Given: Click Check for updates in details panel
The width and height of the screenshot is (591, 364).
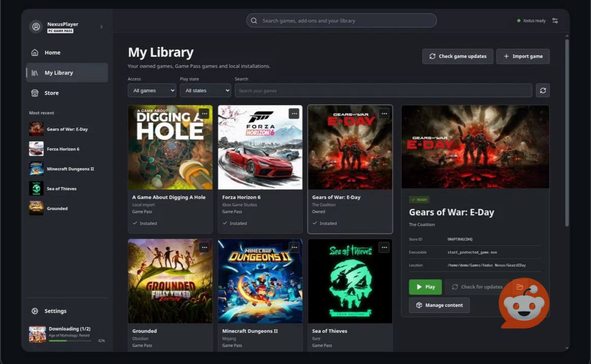Looking at the screenshot, I should point(477,287).
